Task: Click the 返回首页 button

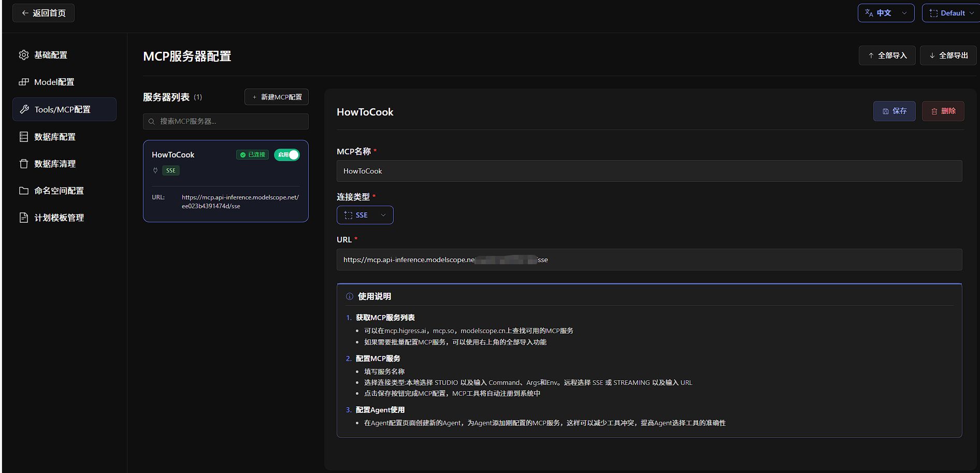Action: (44, 13)
